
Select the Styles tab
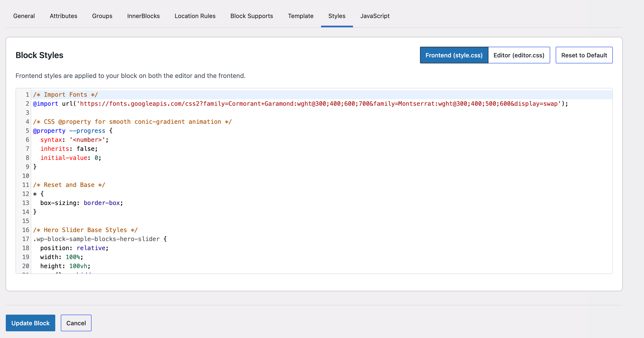pyautogui.click(x=337, y=16)
